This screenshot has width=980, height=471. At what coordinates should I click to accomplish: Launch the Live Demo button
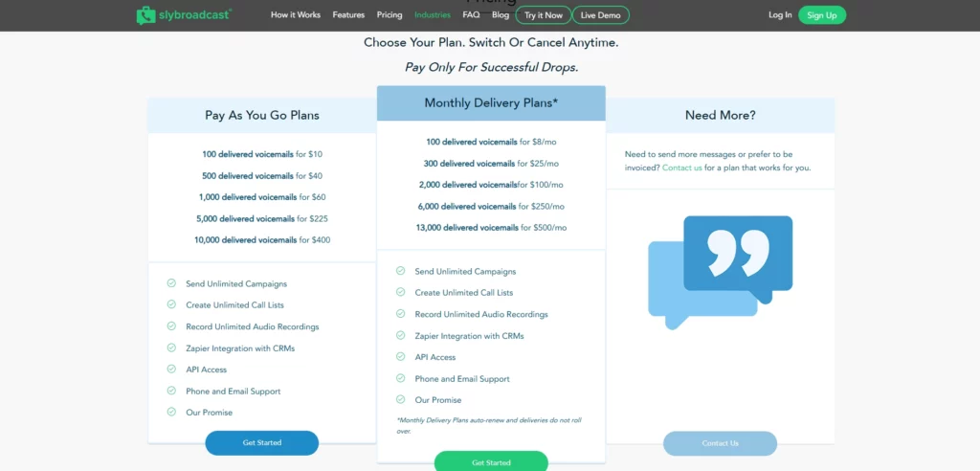pos(601,15)
